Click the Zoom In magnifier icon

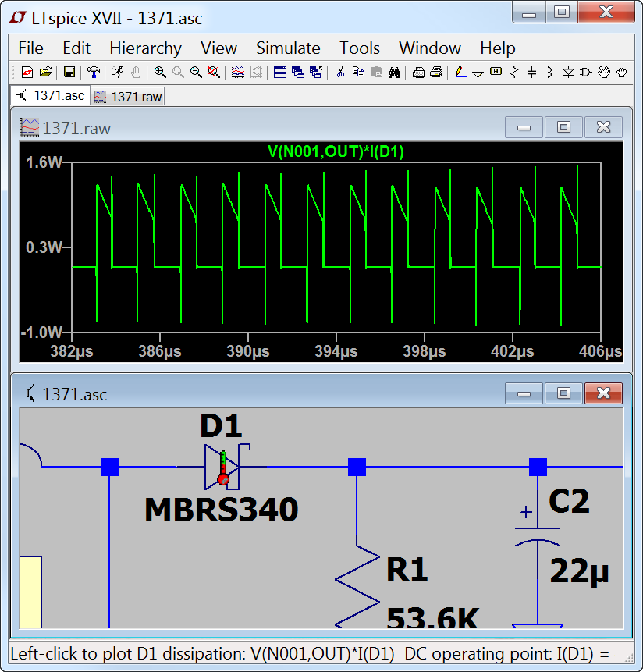click(x=160, y=73)
